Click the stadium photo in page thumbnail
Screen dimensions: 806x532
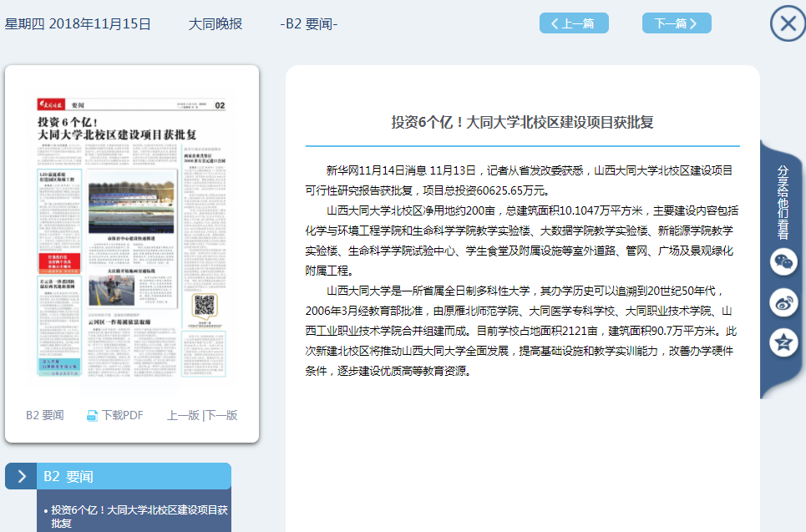(x=131, y=202)
